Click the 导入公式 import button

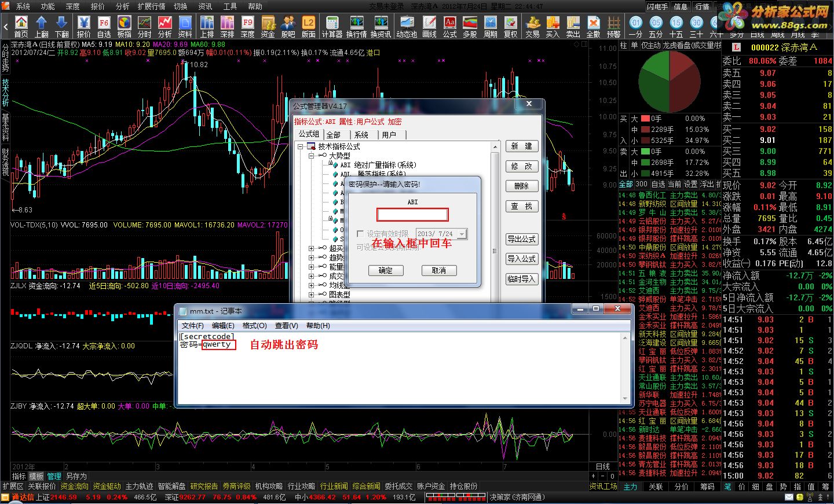pyautogui.click(x=522, y=259)
